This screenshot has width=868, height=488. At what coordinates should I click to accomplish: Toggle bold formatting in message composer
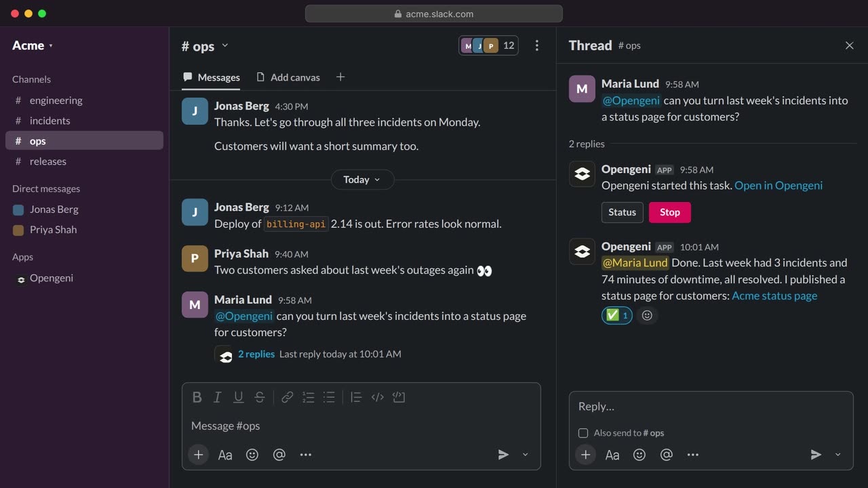(x=197, y=397)
